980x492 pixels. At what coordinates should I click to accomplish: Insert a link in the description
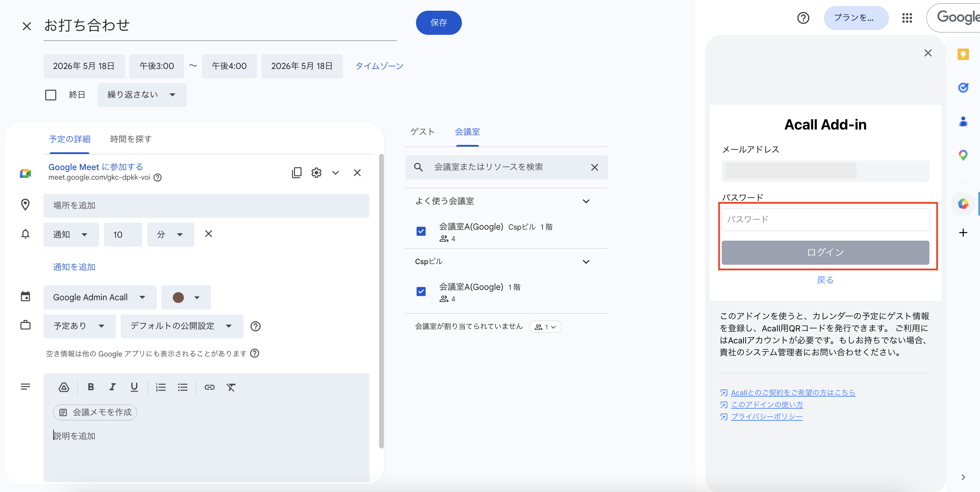(210, 387)
